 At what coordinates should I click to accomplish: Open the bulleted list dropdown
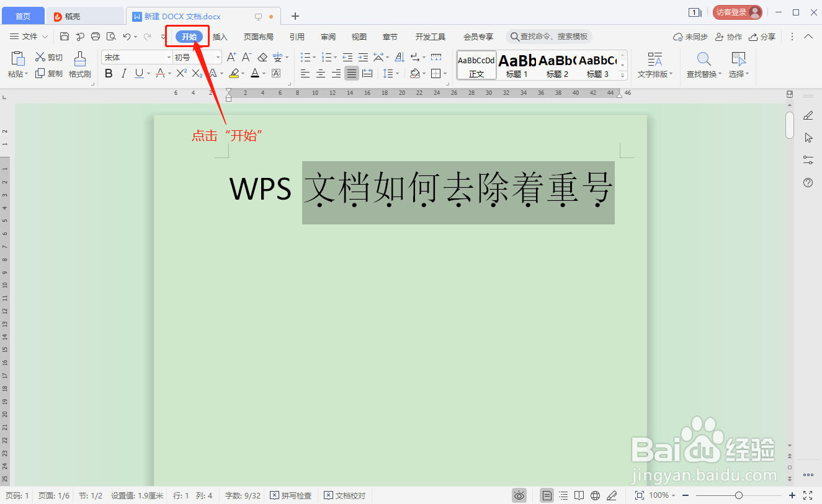tap(315, 57)
